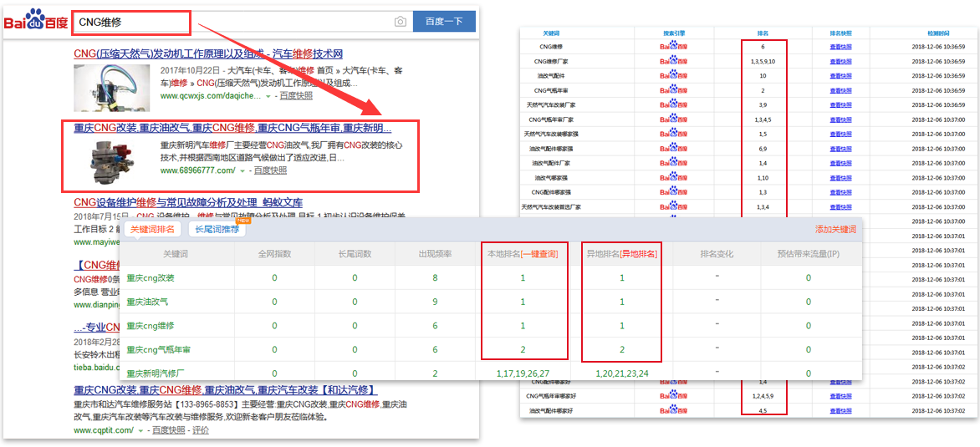Open the first result about CNG发动机工作原理
The image size is (980, 447).
(x=208, y=53)
